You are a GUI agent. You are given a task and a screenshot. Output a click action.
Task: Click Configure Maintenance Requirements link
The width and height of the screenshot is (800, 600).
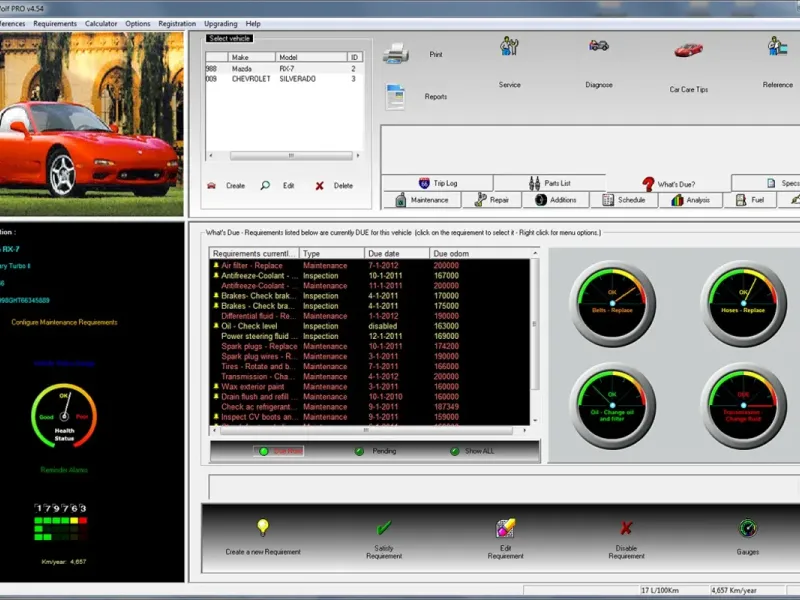point(64,322)
